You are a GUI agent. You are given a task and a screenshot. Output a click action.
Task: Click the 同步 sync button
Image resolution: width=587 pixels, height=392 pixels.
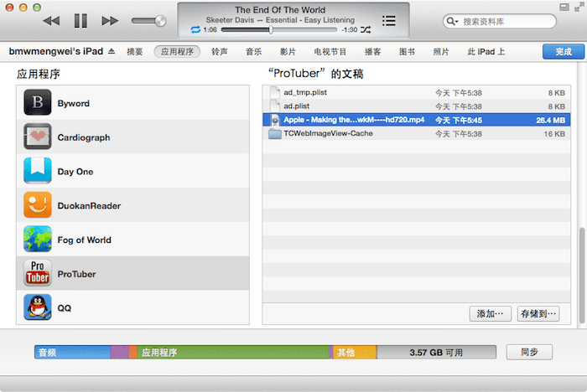click(x=529, y=352)
